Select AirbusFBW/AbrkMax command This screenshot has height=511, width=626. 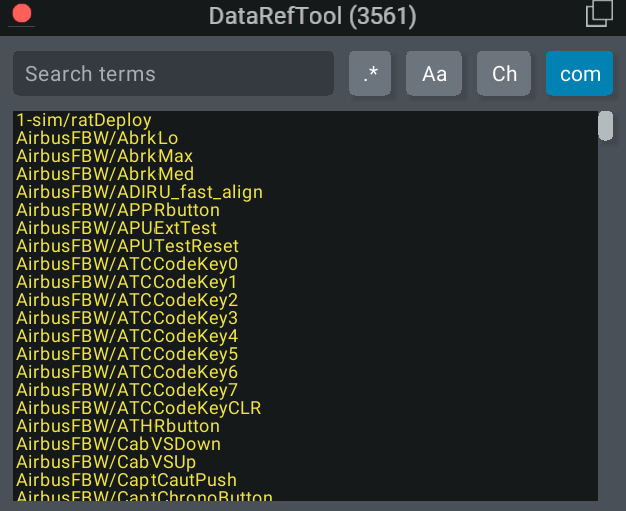104,156
